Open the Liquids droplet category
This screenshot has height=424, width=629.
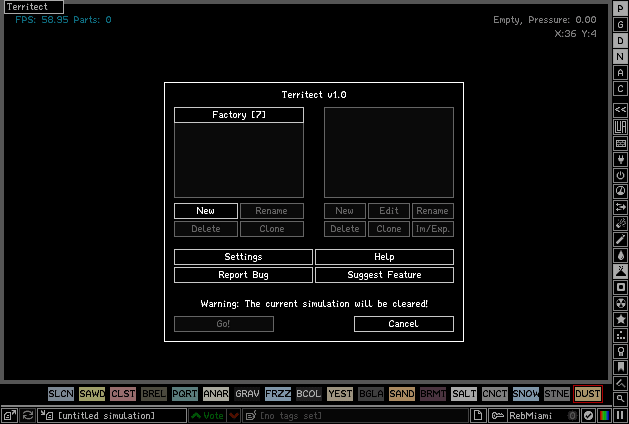(620, 256)
